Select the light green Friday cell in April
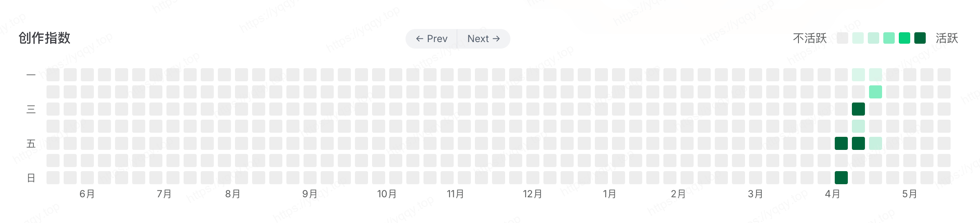Screen dimensions: 980x223 point(875,143)
